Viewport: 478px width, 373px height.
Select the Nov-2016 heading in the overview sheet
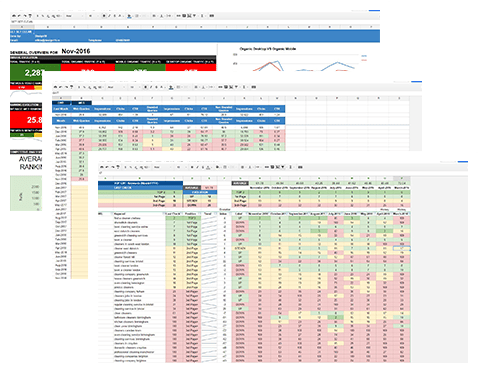click(76, 51)
